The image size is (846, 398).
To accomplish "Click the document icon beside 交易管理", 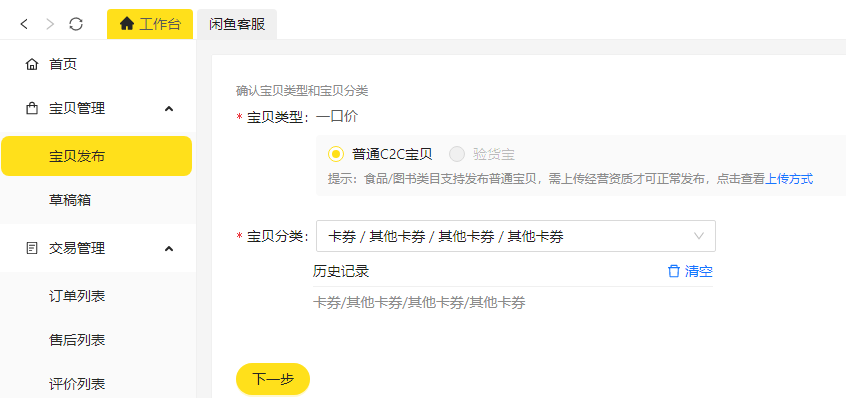I will tap(32, 249).
